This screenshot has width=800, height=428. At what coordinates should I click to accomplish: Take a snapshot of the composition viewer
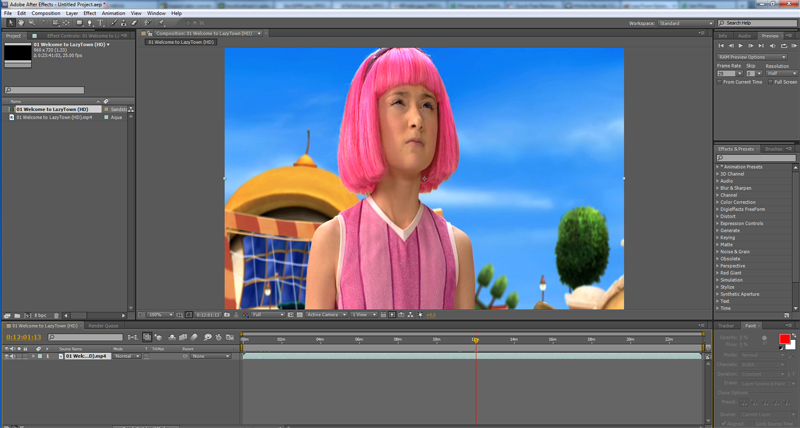[x=227, y=315]
